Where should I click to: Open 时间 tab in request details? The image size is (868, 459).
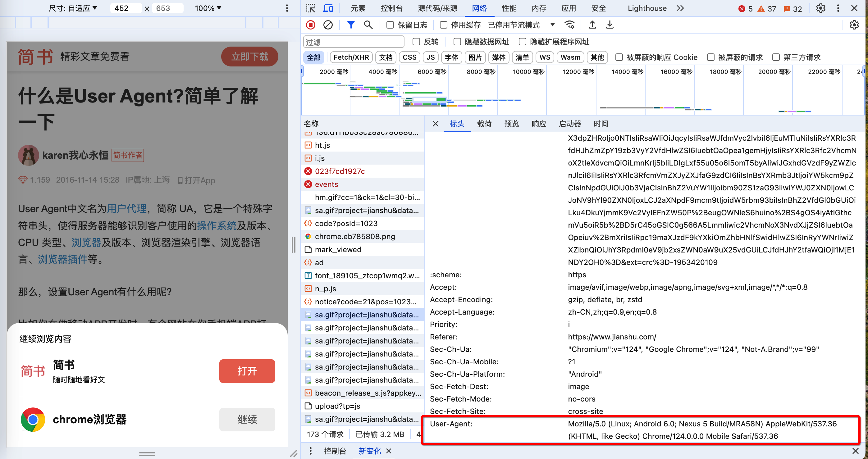point(601,124)
